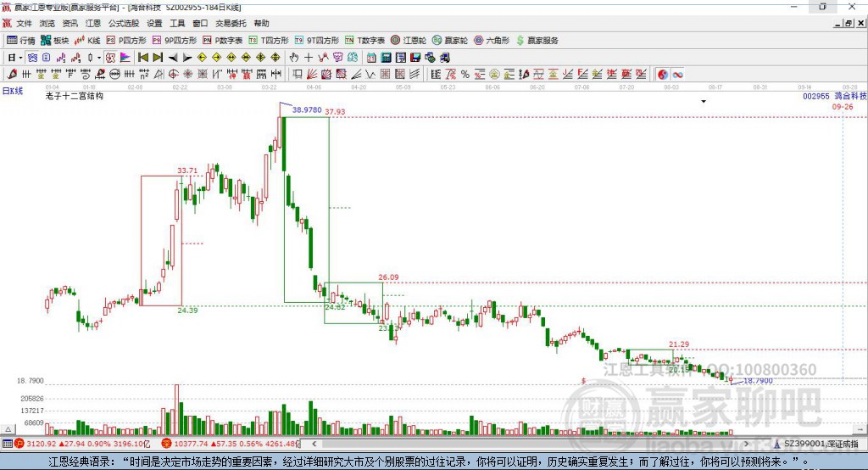Click the Shenzhen index 10377.74 status
868x470 pixels.
pos(231,444)
